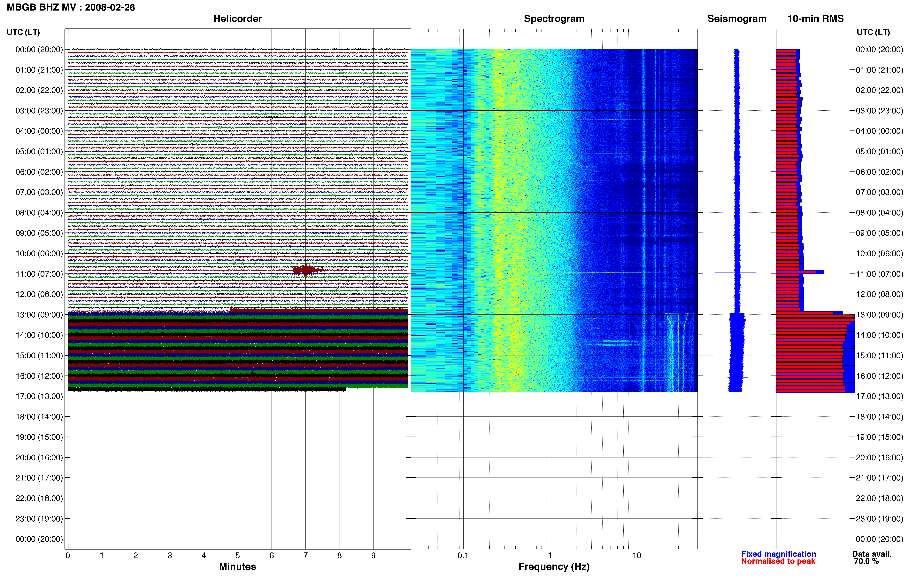The height and width of the screenshot is (578, 924).
Task: Click left axis label '23:00 (19:00)'
Action: (x=39, y=519)
